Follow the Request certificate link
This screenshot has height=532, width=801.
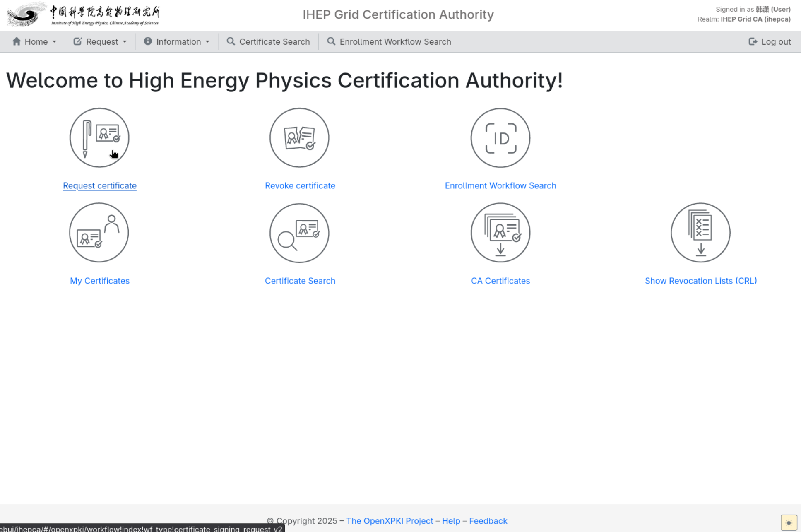100,185
